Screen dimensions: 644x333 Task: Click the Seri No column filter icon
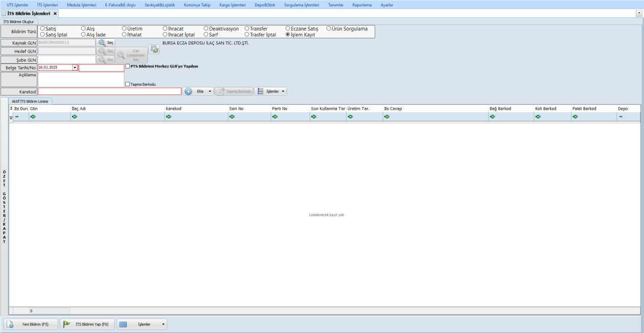232,117
